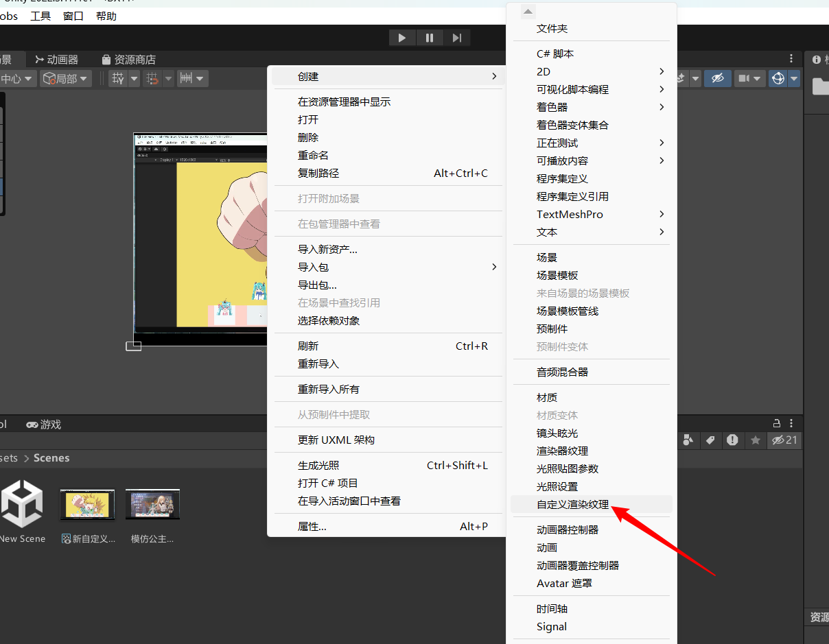Image resolution: width=829 pixels, height=644 pixels.
Task: Open the Scene view three-dot options menu
Action: click(x=791, y=59)
